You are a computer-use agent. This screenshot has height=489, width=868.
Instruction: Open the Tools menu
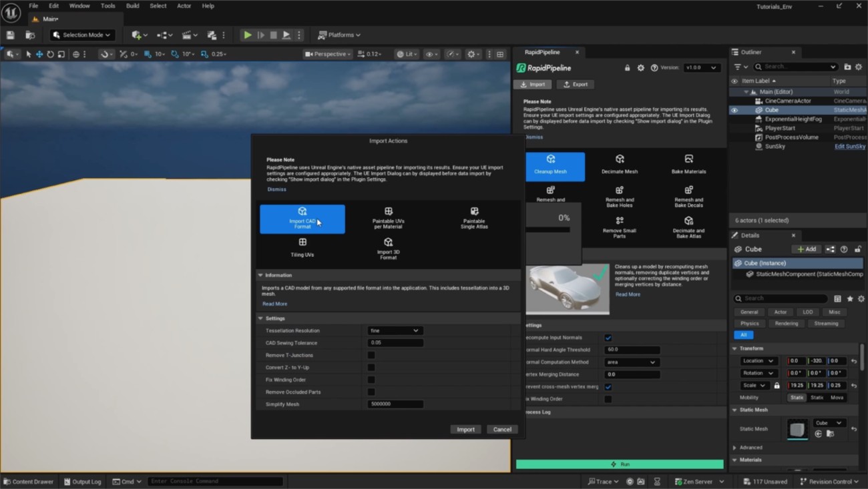pyautogui.click(x=107, y=6)
